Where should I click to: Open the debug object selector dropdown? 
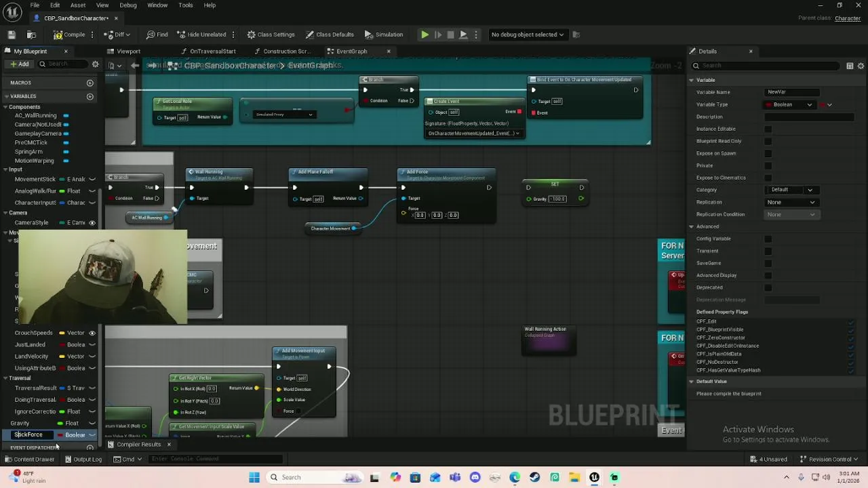click(x=528, y=35)
